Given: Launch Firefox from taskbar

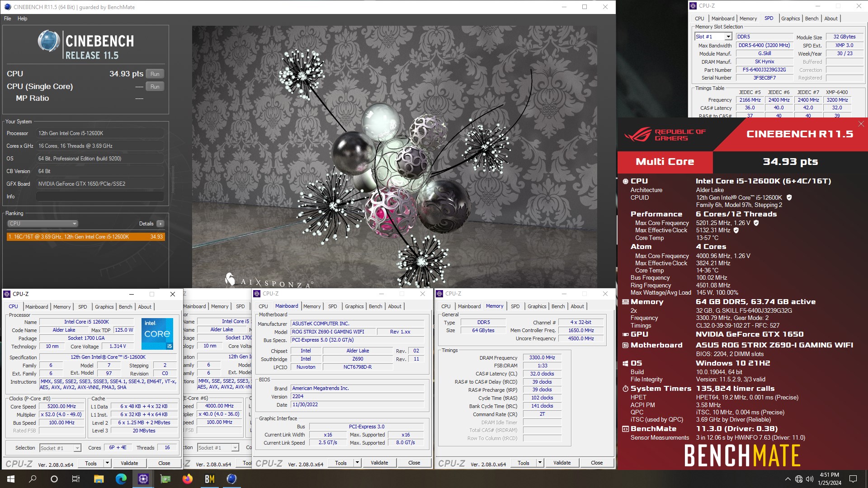Looking at the screenshot, I should [x=187, y=479].
